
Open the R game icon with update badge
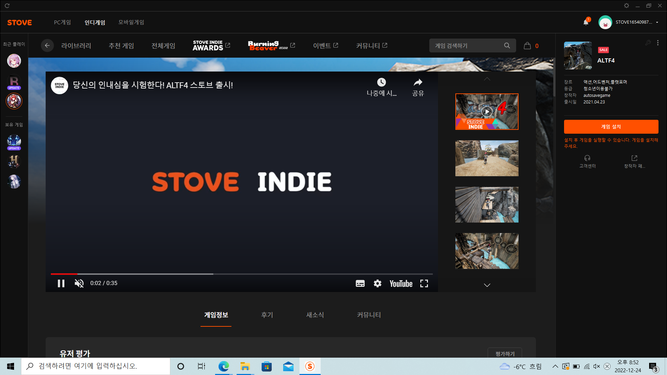[14, 82]
